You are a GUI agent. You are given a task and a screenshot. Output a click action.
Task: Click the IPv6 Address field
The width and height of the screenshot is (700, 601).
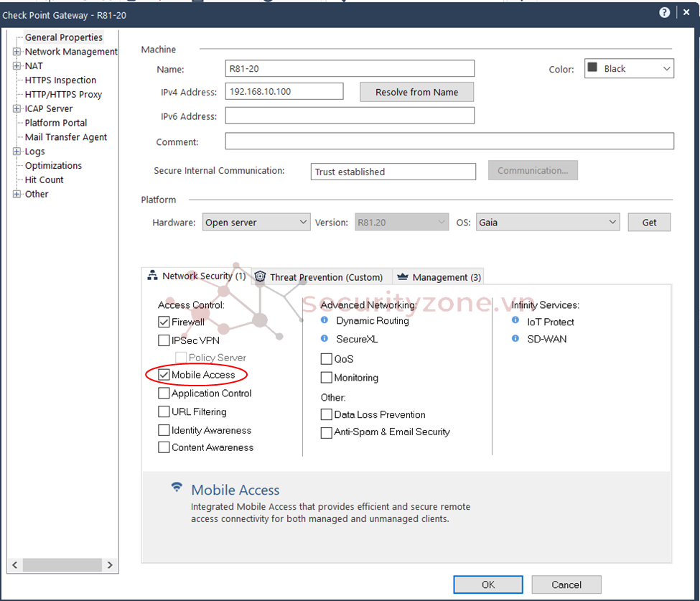pos(350,116)
